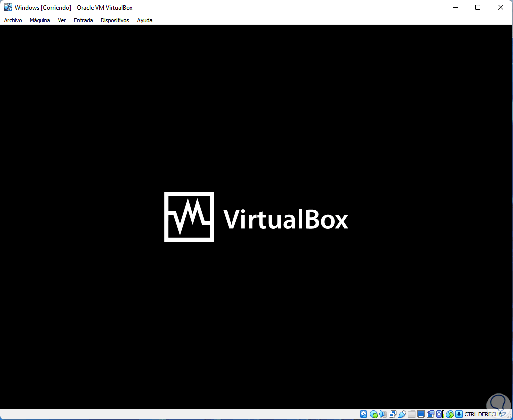Click the screen recording status icon

tap(431, 414)
